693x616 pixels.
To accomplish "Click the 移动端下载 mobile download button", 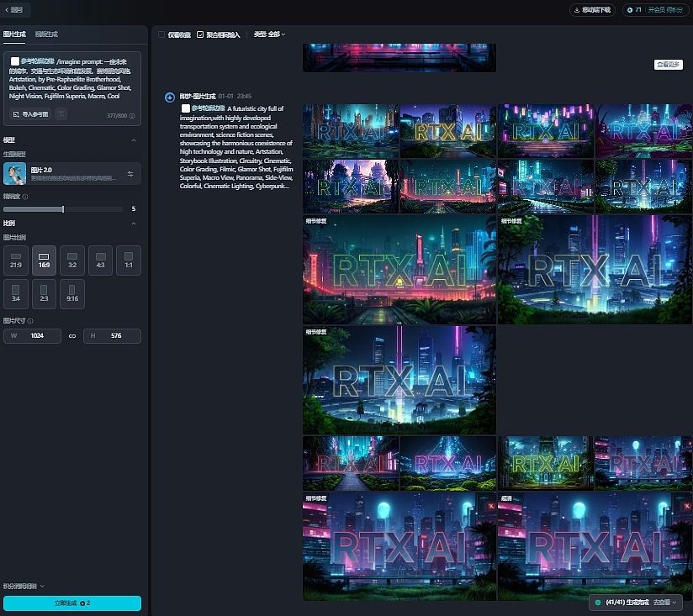I will point(592,10).
